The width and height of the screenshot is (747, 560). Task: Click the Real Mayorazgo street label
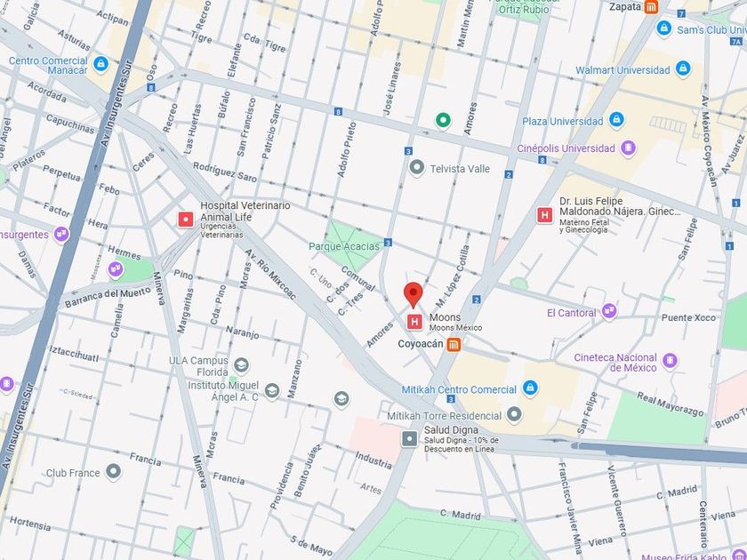click(x=670, y=404)
